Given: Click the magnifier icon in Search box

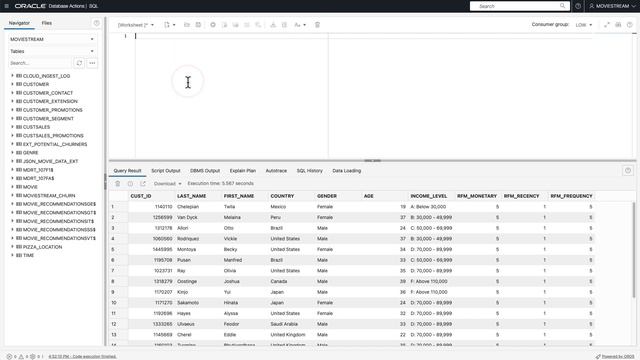Looking at the screenshot, I should 562,6.
